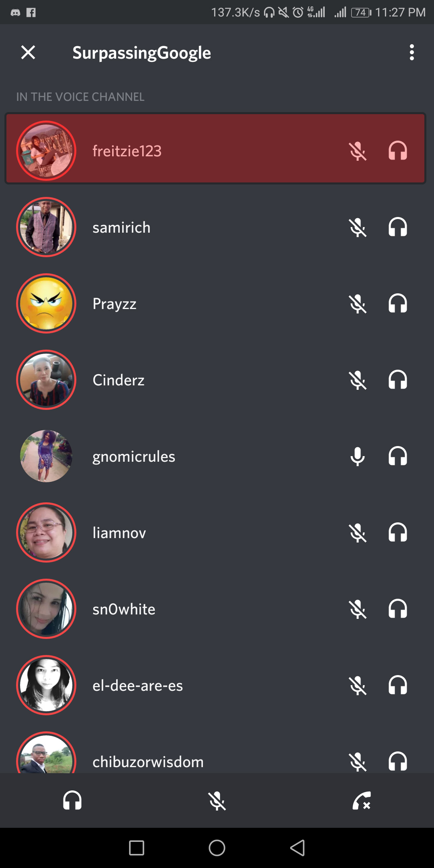434x868 pixels.
Task: Tap the Android home navigation button
Action: point(217,848)
